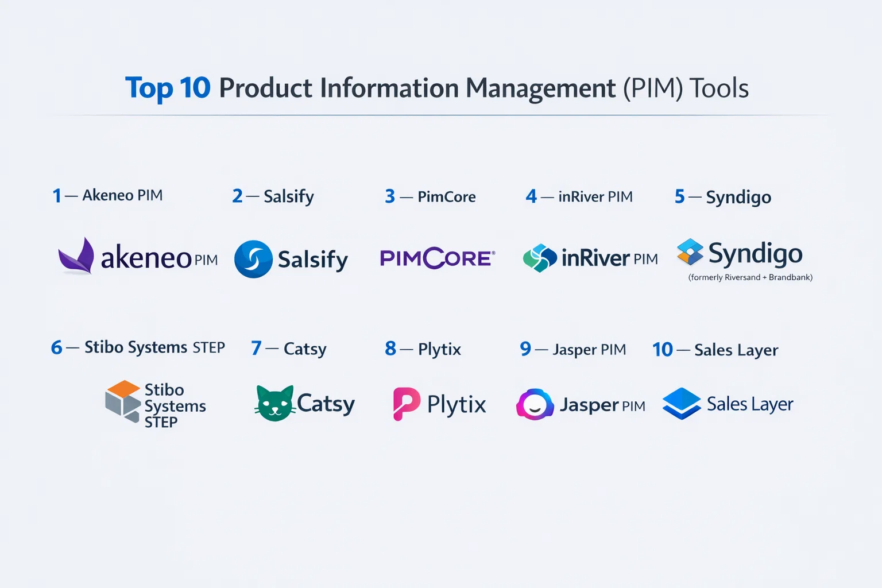Viewport: 882px width, 588px height.
Task: Click the purple Akeneo bird logo icon
Action: (x=77, y=256)
